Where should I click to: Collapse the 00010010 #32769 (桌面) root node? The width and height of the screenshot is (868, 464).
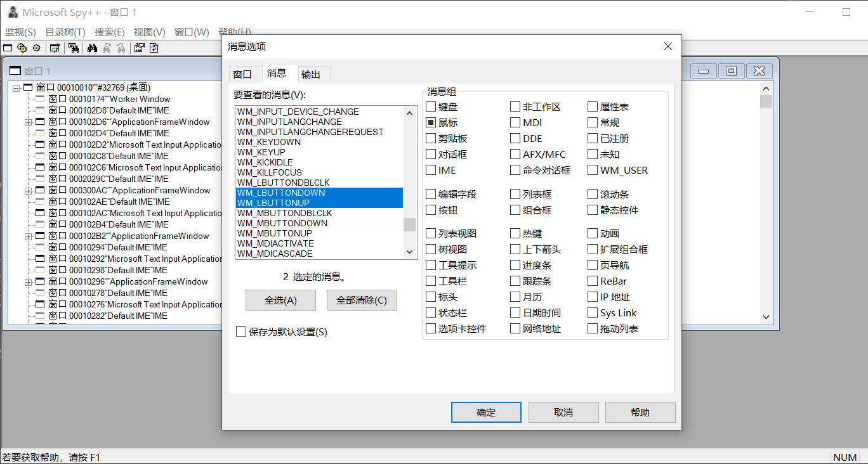pyautogui.click(x=16, y=87)
